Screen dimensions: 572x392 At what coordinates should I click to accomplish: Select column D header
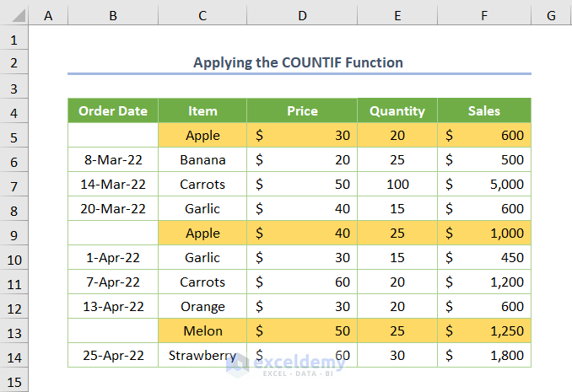pyautogui.click(x=302, y=15)
